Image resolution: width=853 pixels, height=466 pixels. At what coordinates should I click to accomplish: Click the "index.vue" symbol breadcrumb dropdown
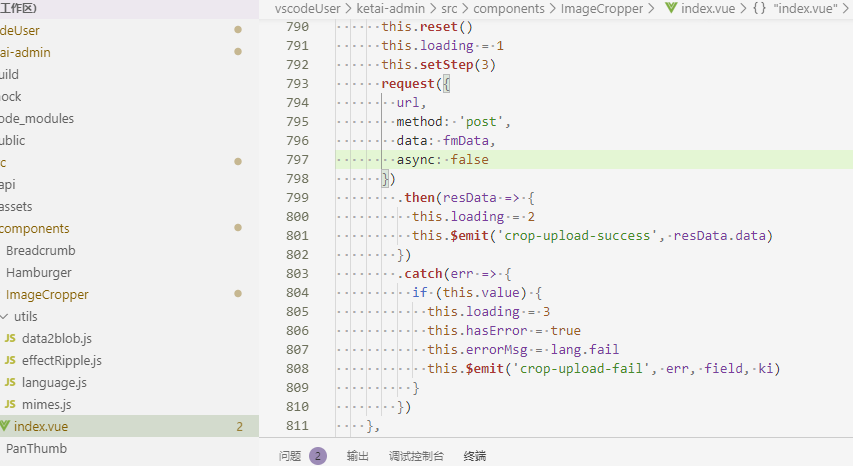(x=805, y=8)
